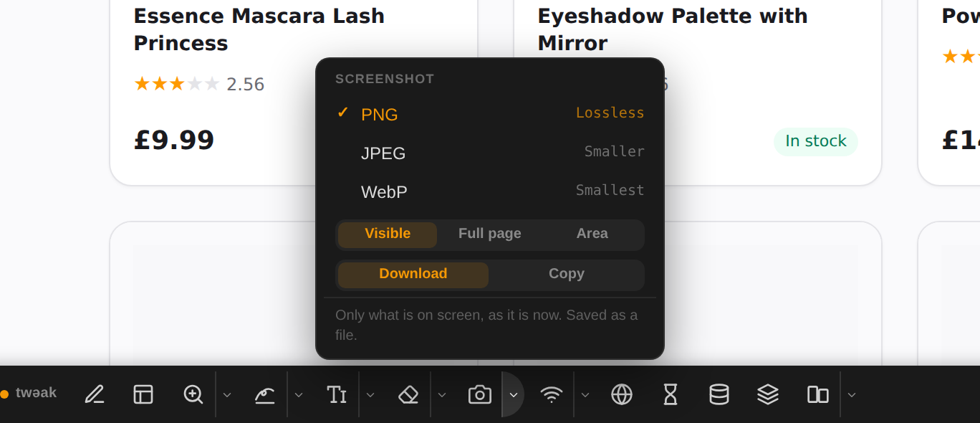The image size is (980, 423).
Task: Switch capture mode to Visible
Action: (388, 234)
